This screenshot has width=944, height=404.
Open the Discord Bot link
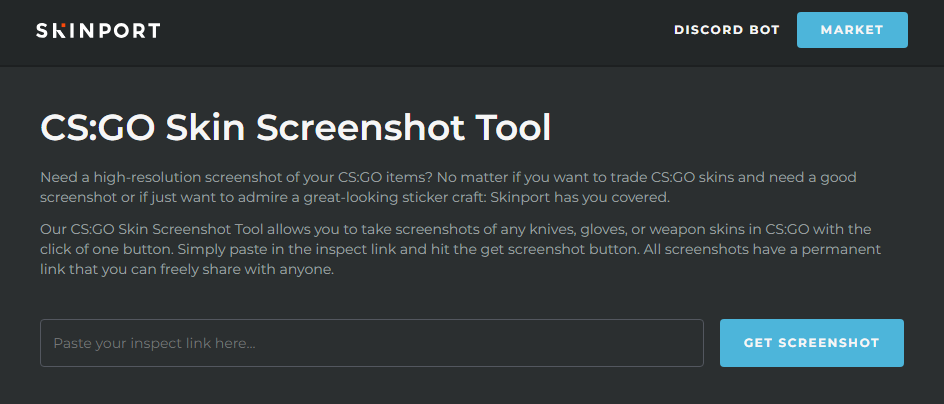tap(727, 30)
